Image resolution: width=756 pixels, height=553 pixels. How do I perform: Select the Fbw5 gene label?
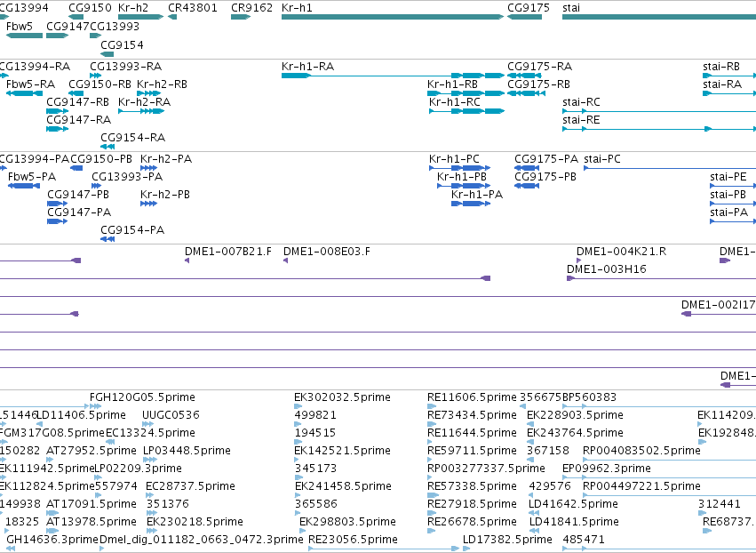(20, 26)
